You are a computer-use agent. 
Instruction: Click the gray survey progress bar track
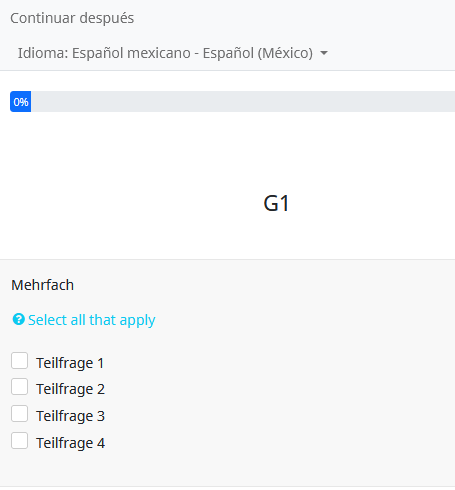243,102
